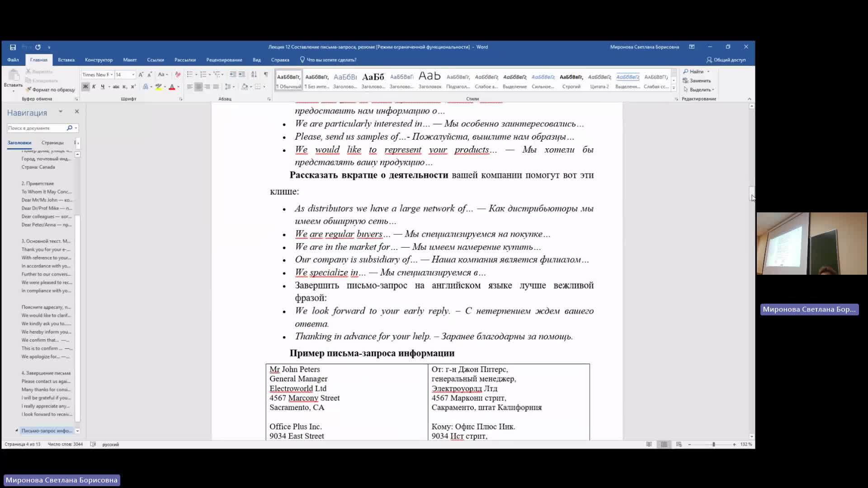Toggle strikethrough (abc) formatting
The height and width of the screenshot is (488, 868).
tap(116, 87)
